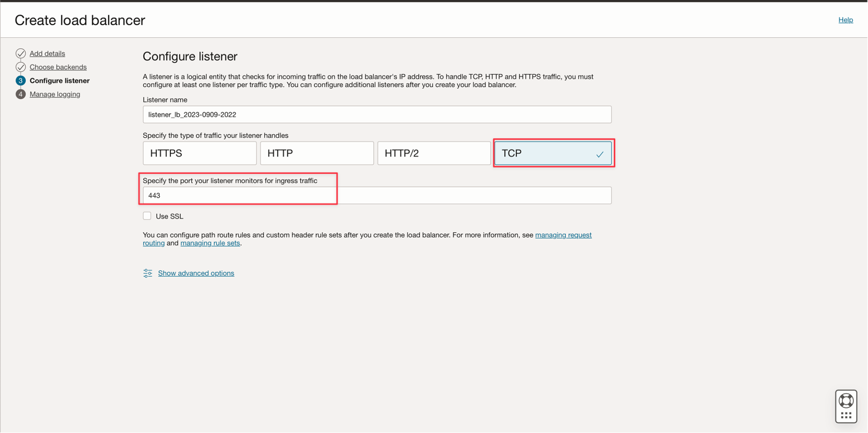Open the managing rule sets link
The height and width of the screenshot is (433, 868).
(210, 243)
